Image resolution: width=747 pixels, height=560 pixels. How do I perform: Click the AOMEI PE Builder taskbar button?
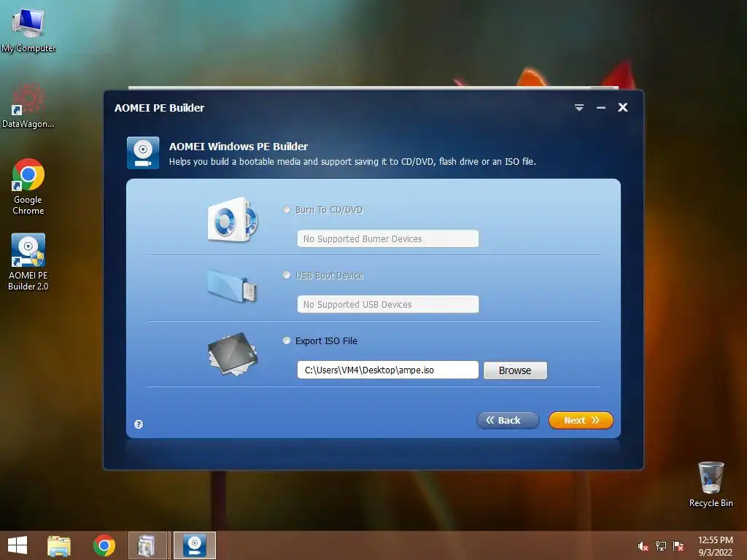pos(194,545)
